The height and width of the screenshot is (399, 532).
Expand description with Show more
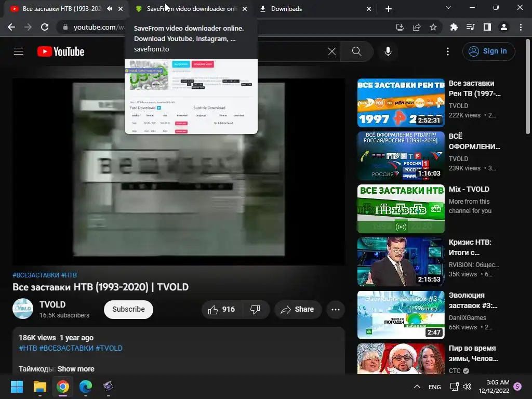(76, 369)
